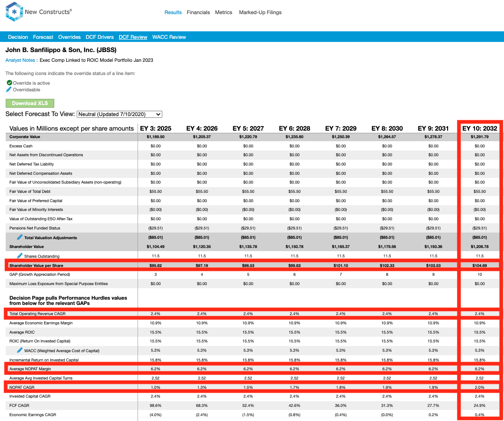Screen dimensions: 504x421
Task: Click the pencil icon beside WACC row
Action: [19, 350]
